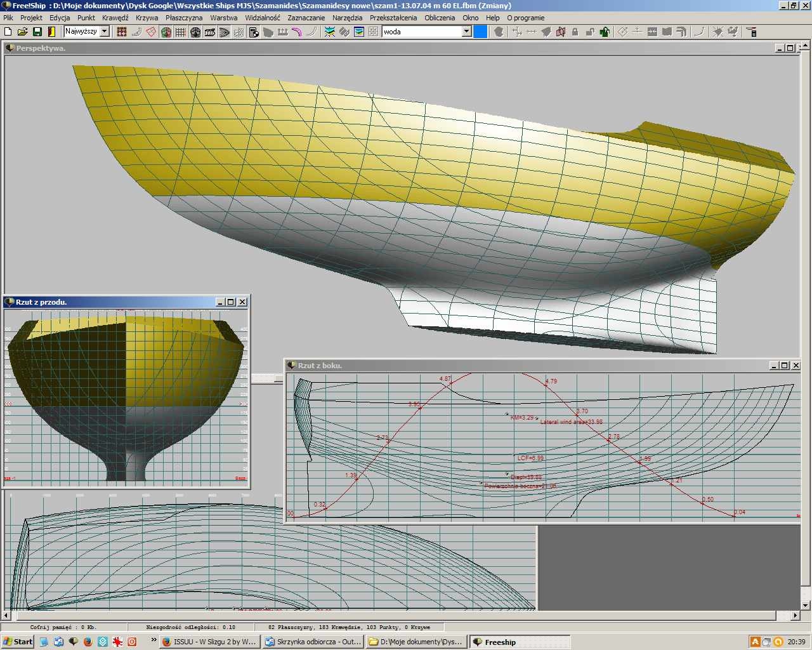Click the taskbar overflow chevron beside quick launch
812x650 pixels.
154,641
